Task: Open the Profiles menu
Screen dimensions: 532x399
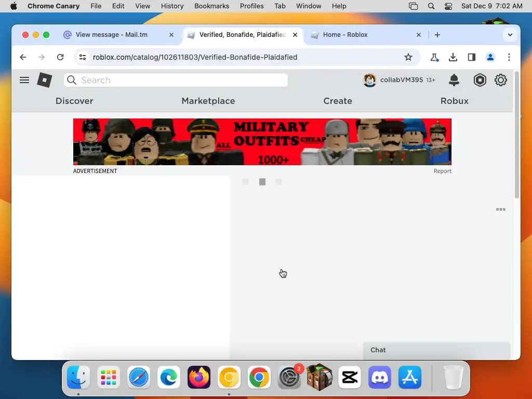Action: pos(252,6)
